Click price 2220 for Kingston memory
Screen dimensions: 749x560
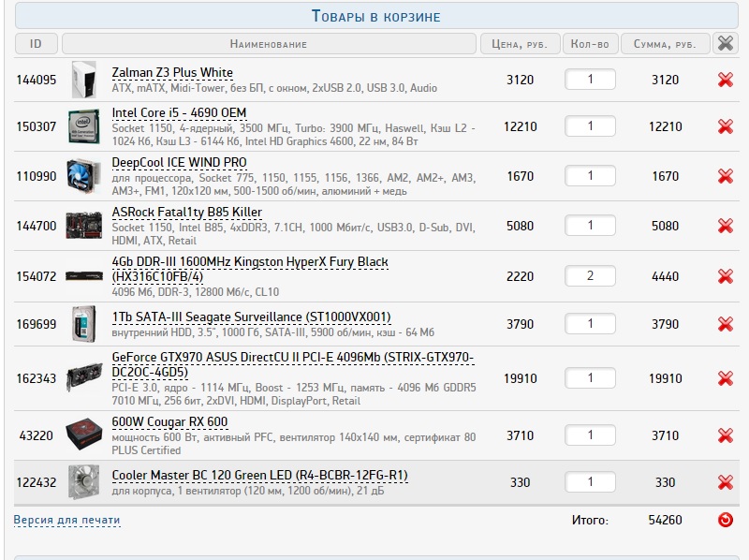521,276
